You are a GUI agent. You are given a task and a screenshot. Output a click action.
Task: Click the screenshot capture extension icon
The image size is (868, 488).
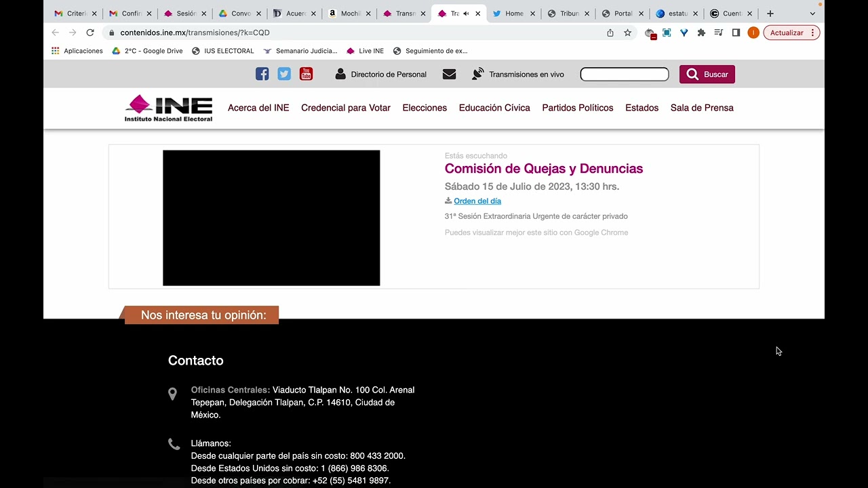click(667, 33)
